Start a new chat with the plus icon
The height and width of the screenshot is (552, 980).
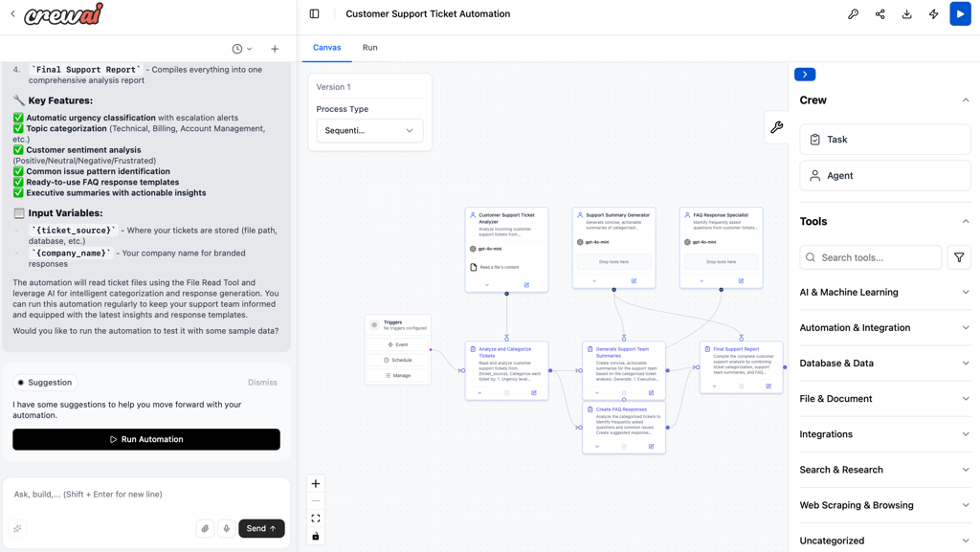[x=275, y=49]
